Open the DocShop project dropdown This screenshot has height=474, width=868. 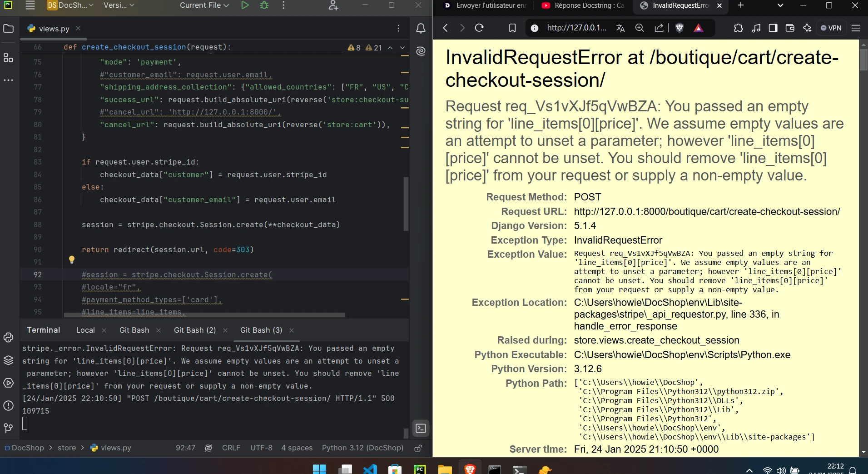(x=71, y=5)
